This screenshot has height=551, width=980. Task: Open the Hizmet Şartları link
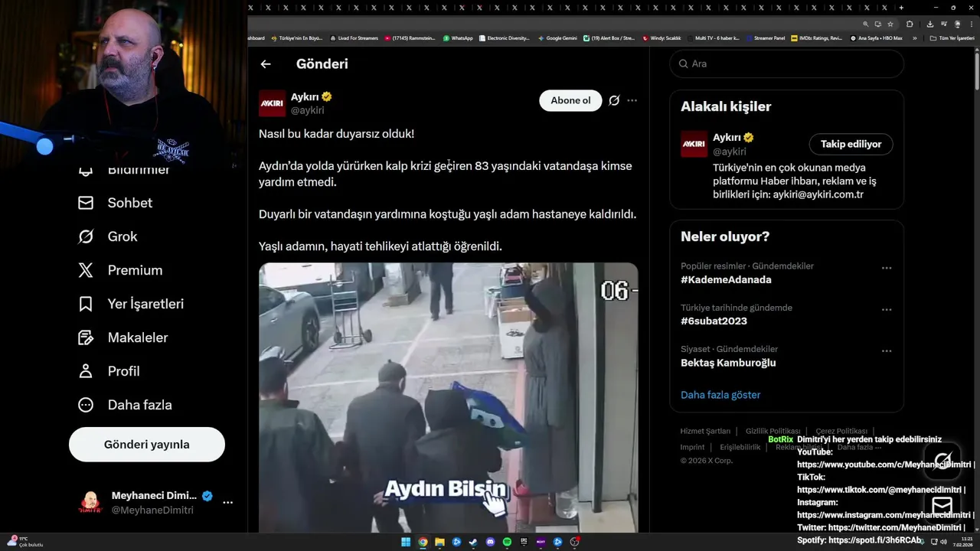tap(705, 431)
